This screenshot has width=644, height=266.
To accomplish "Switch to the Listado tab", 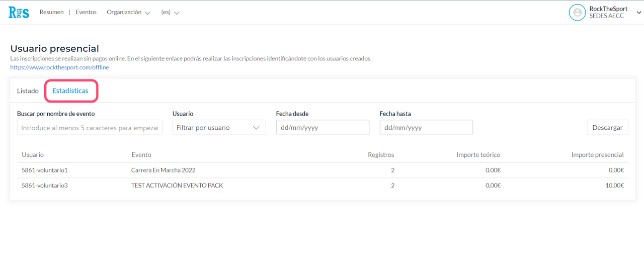I will (x=28, y=91).
